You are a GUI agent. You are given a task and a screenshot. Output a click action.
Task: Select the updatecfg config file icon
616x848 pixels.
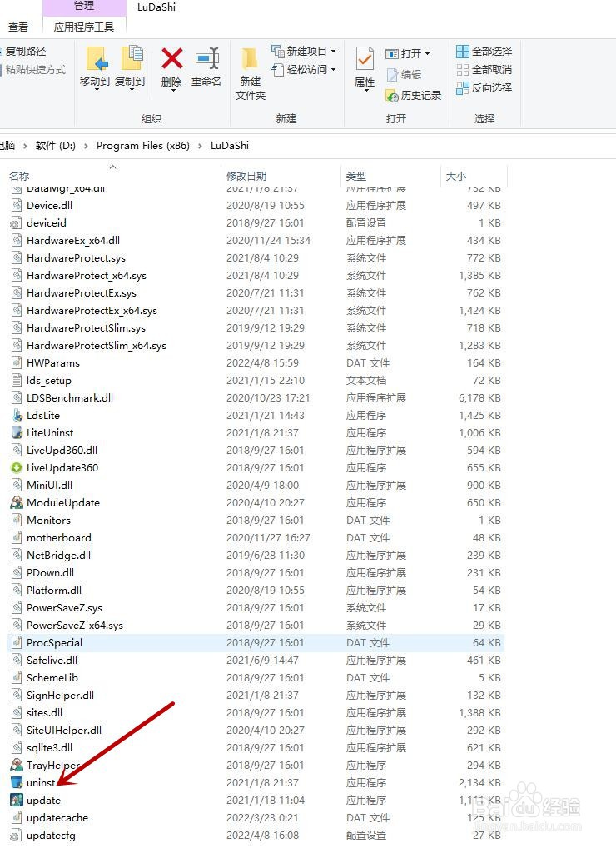[17, 835]
